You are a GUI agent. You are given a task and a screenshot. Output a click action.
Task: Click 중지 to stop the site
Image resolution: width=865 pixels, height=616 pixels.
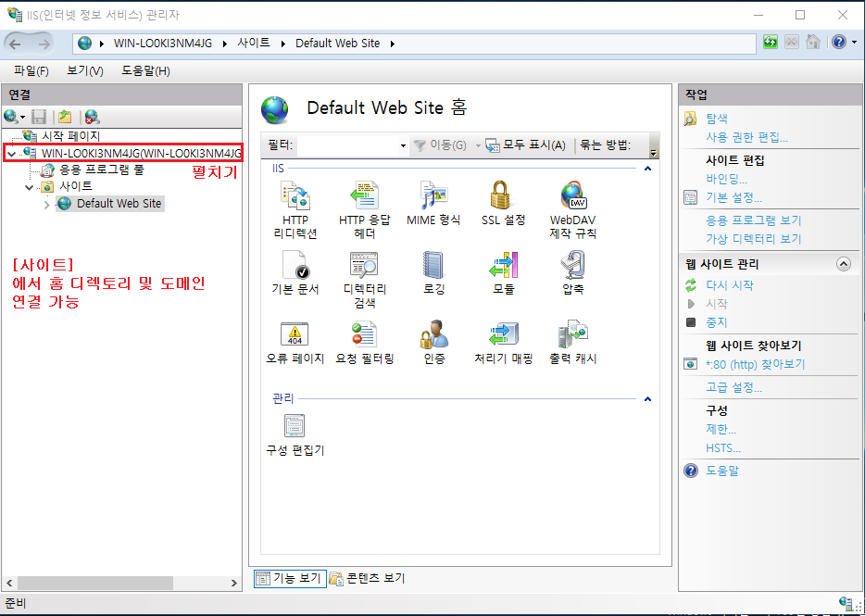tap(717, 322)
